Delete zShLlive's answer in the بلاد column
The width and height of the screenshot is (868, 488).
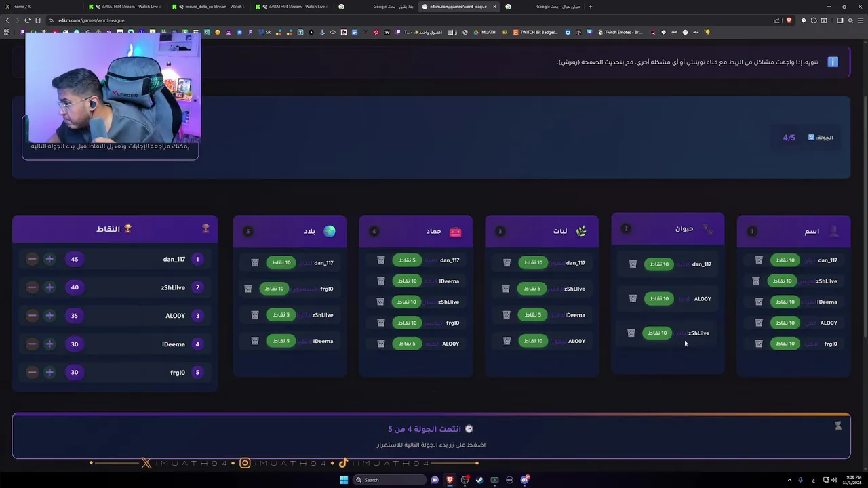point(255,315)
